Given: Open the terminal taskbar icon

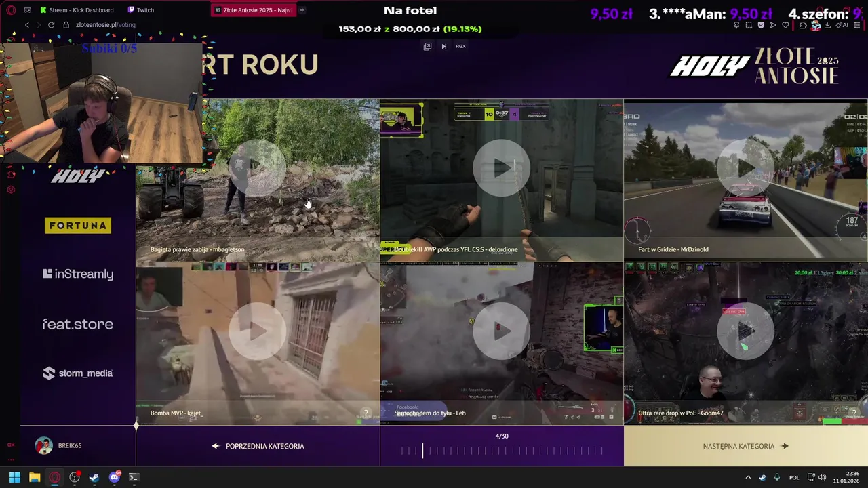Looking at the screenshot, I should 134,477.
